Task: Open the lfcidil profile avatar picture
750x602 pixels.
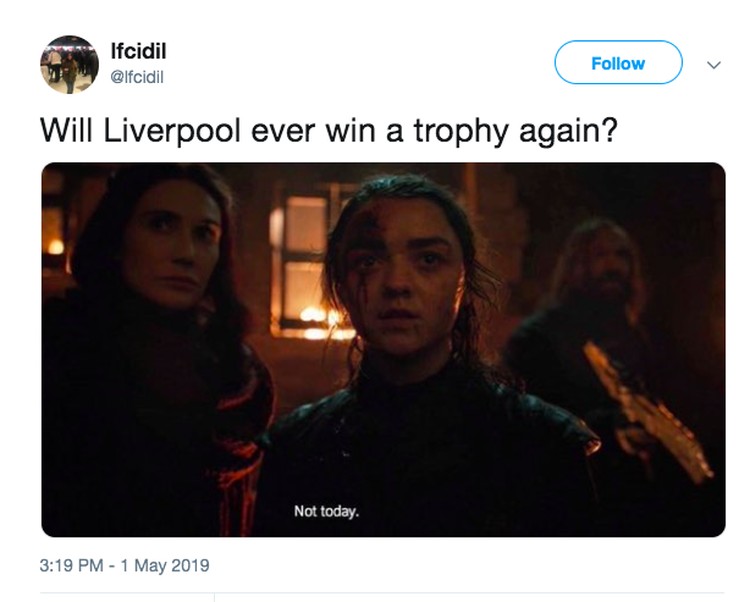Action: (69, 65)
